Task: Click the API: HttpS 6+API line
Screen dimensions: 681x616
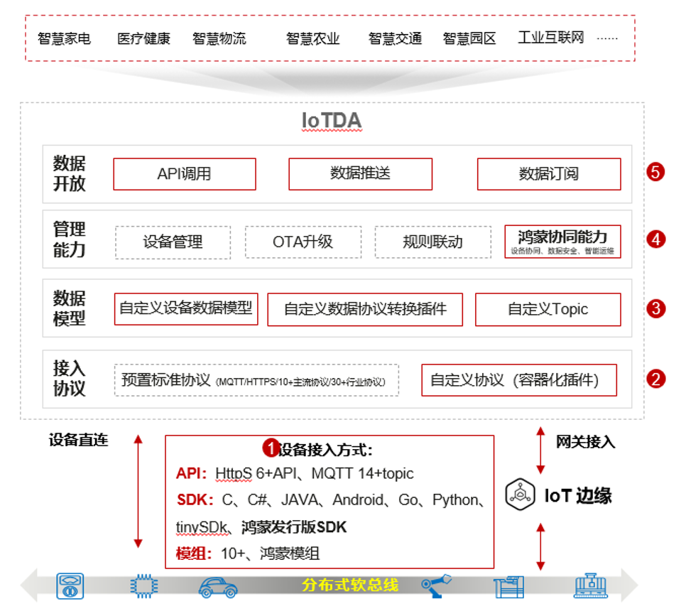Action: pos(295,473)
